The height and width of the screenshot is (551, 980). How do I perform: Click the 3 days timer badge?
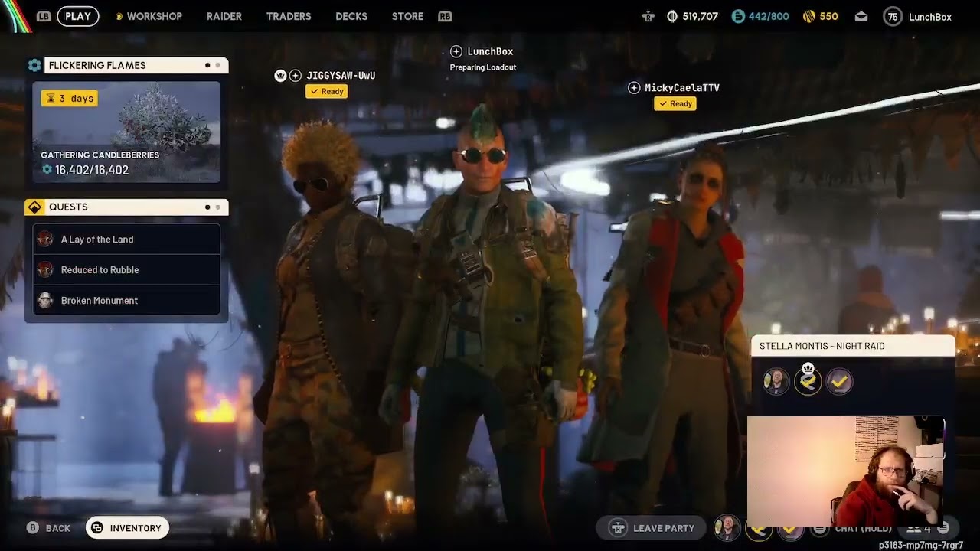tap(69, 98)
